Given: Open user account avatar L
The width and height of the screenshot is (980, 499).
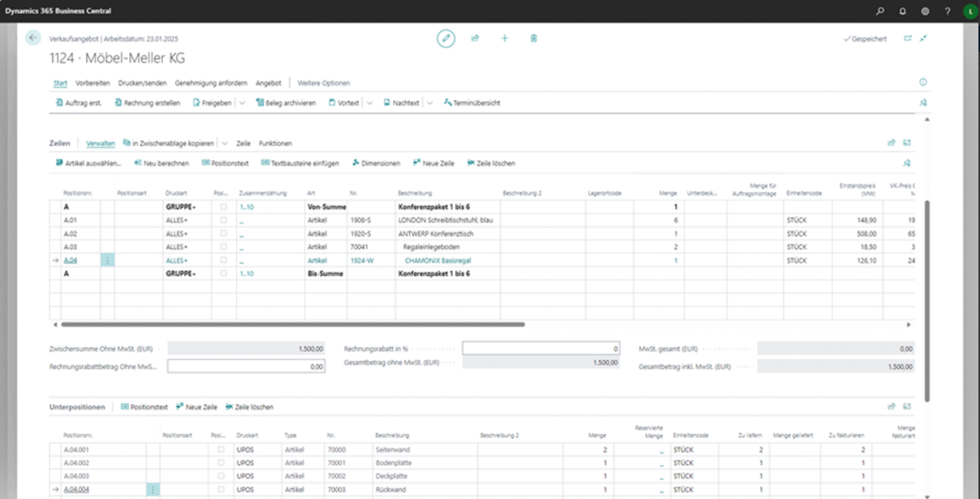Looking at the screenshot, I should click(970, 11).
